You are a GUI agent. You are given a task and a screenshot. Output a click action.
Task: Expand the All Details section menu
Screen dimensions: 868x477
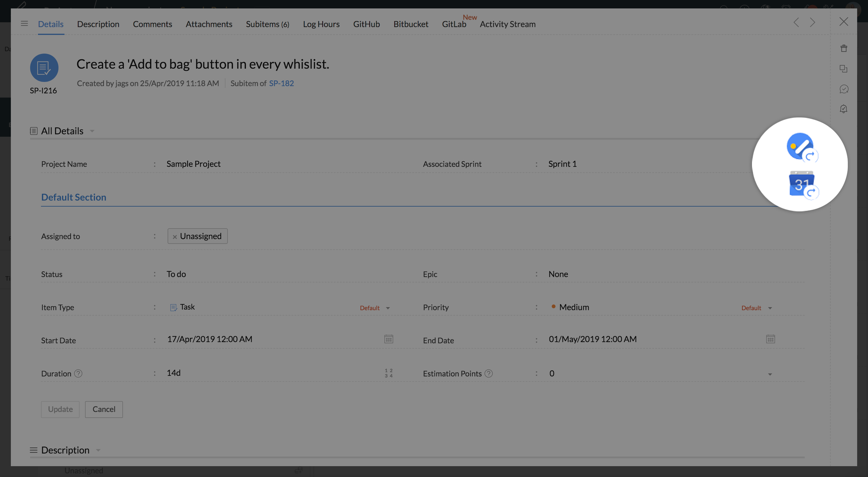[92, 131]
